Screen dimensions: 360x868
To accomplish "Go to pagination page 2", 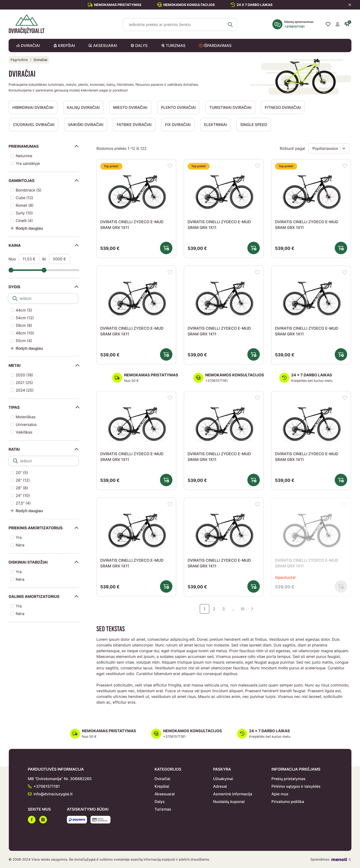I will pyautogui.click(x=214, y=609).
